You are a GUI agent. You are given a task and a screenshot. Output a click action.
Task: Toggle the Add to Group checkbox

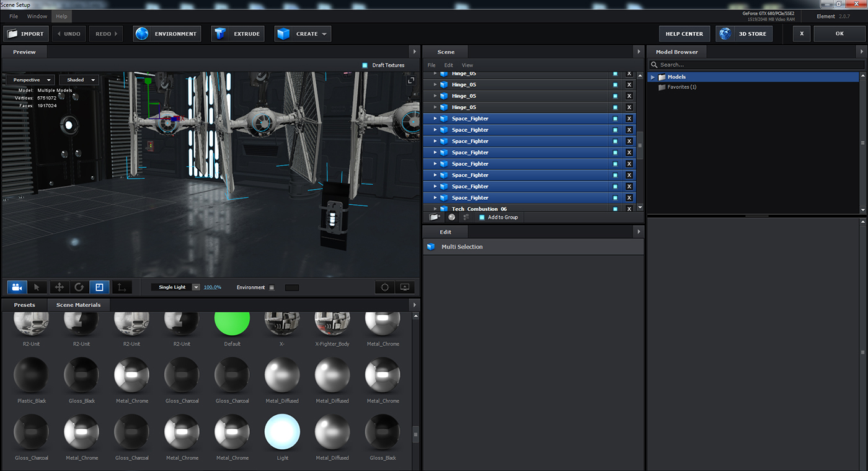pyautogui.click(x=482, y=217)
